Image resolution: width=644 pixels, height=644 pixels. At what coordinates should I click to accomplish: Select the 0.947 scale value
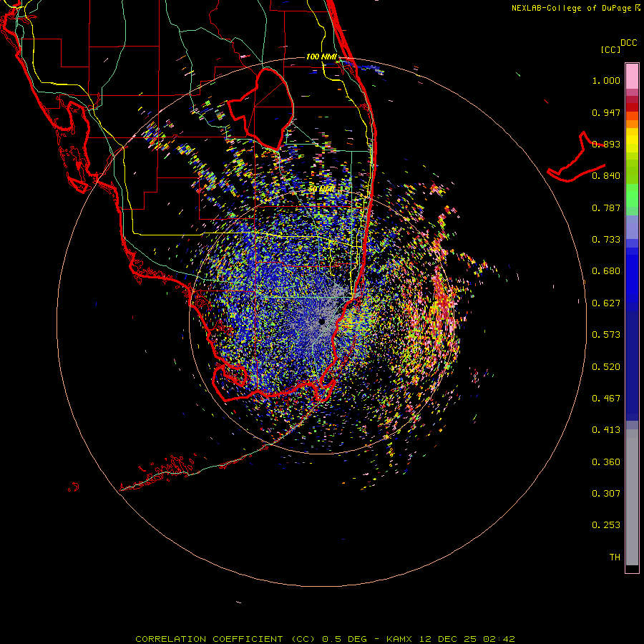(606, 112)
